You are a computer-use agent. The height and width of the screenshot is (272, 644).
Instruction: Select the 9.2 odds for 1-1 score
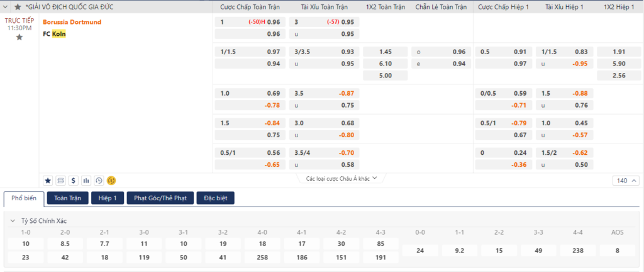tap(460, 250)
